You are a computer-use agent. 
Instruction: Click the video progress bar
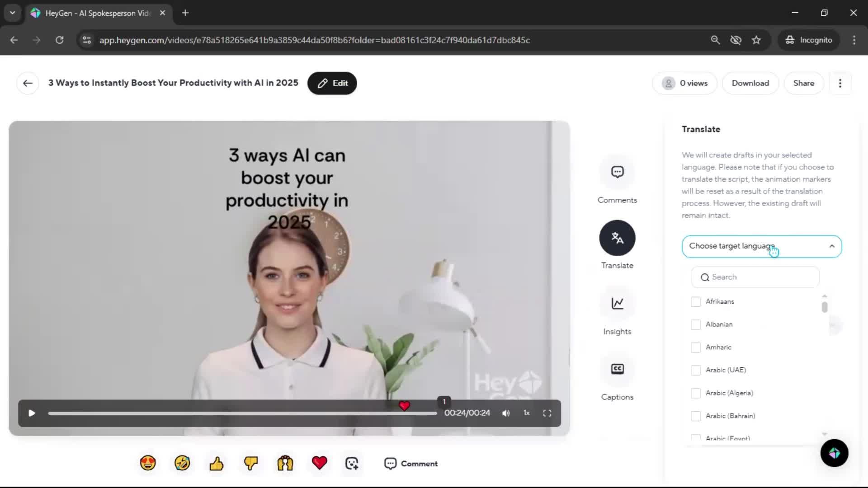click(x=242, y=413)
